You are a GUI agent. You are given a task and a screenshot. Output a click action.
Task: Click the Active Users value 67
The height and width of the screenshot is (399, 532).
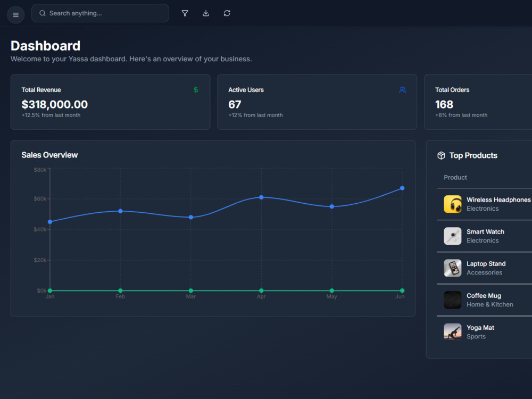pyautogui.click(x=235, y=104)
